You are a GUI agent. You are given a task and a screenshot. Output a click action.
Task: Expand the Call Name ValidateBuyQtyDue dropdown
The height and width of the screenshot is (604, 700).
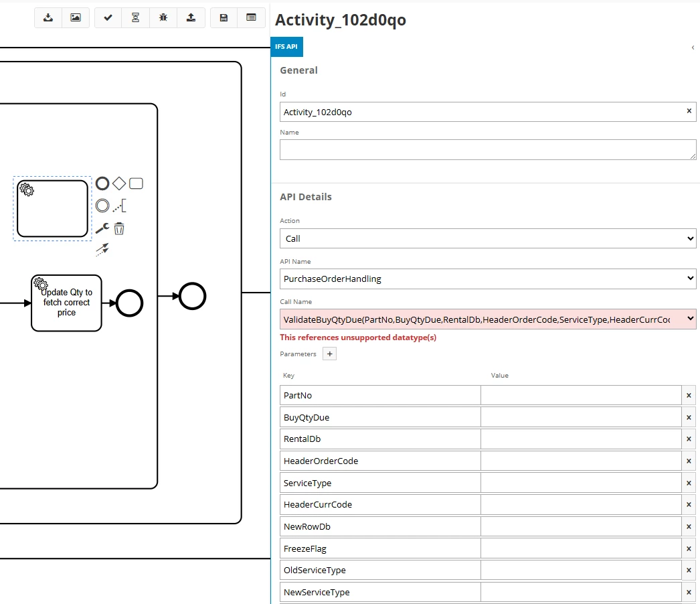[x=487, y=319]
